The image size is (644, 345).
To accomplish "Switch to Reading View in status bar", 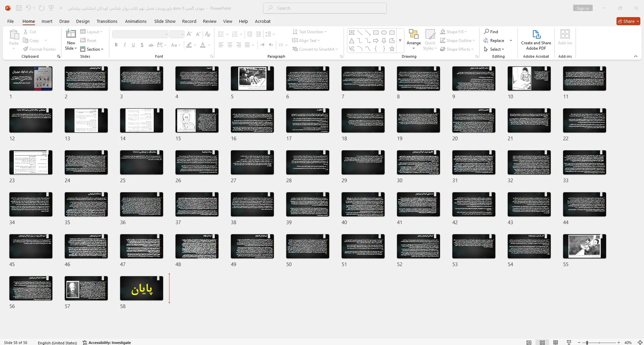I will (555, 342).
